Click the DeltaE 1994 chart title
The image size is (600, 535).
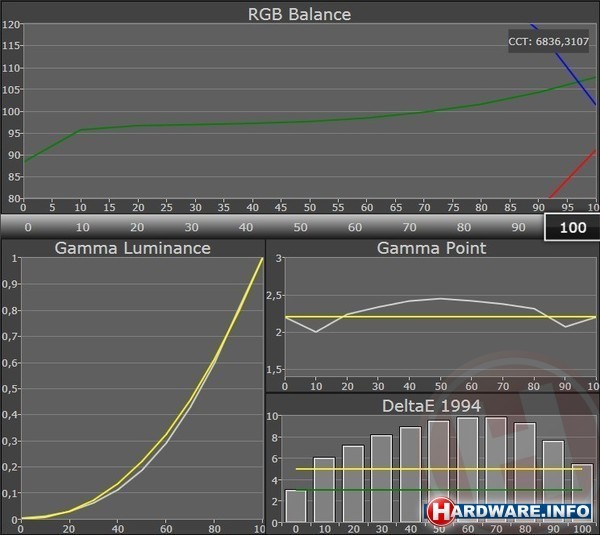click(x=432, y=404)
